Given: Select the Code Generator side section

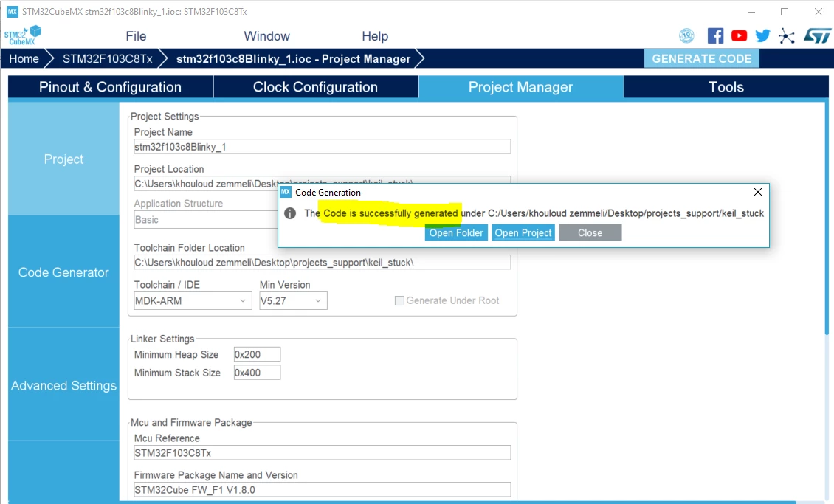Looking at the screenshot, I should pyautogui.click(x=63, y=272).
